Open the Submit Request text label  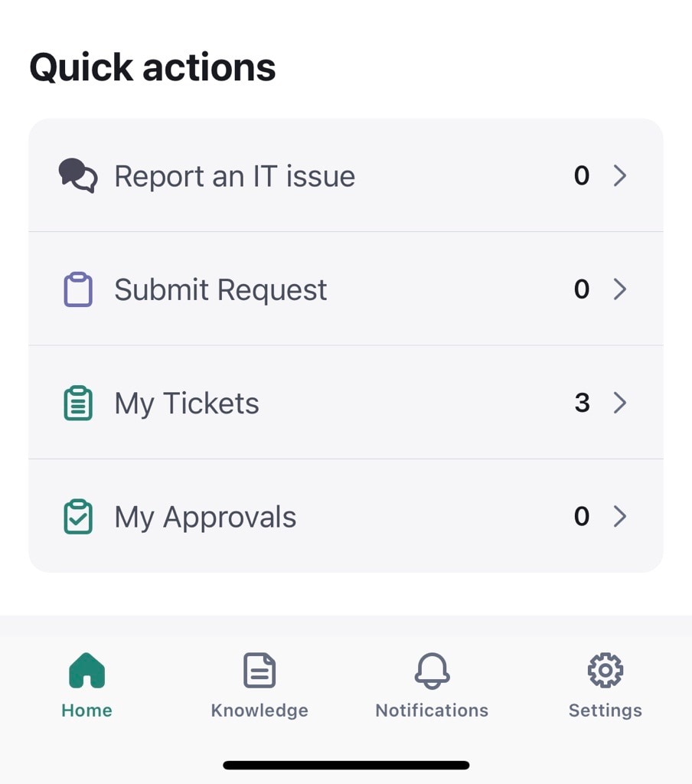(220, 290)
